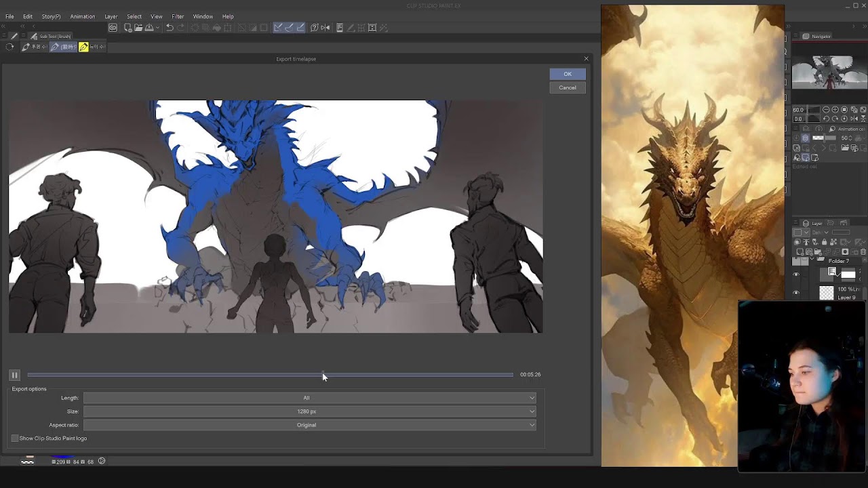Redo the last undone action
This screenshot has height=488, width=868.
[181, 28]
